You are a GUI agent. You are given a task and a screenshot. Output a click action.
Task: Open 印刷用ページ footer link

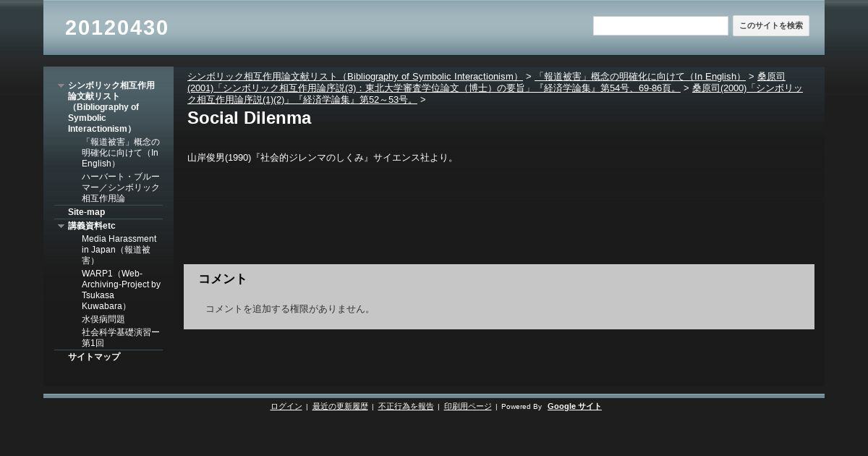468,407
